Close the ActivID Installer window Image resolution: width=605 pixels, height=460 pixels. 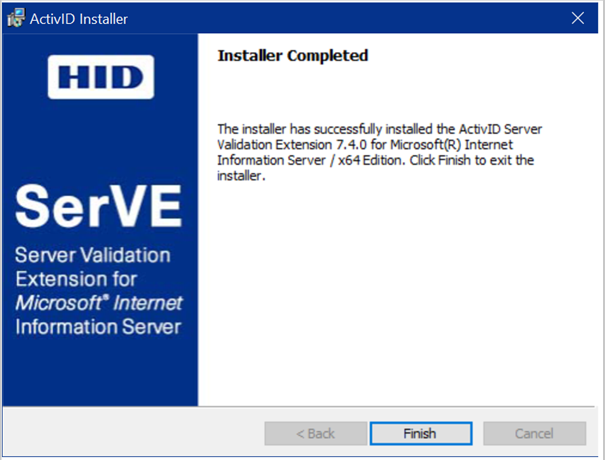pos(578,18)
